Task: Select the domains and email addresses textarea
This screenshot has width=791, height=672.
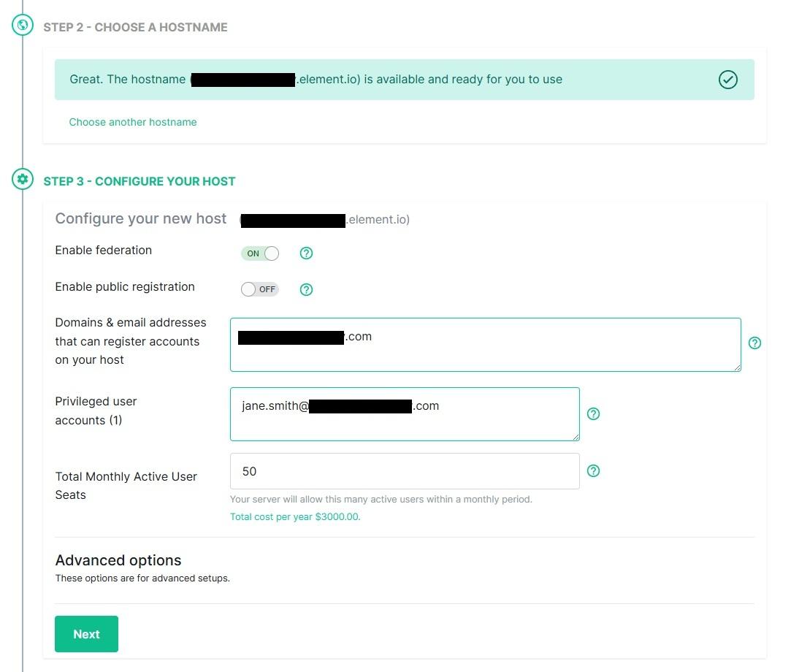Action: [x=485, y=345]
